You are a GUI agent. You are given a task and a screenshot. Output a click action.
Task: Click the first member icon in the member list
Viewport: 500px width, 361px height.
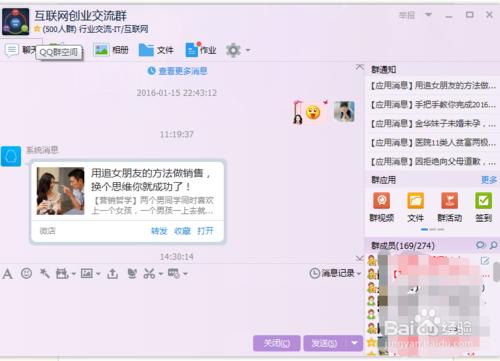[x=372, y=260]
